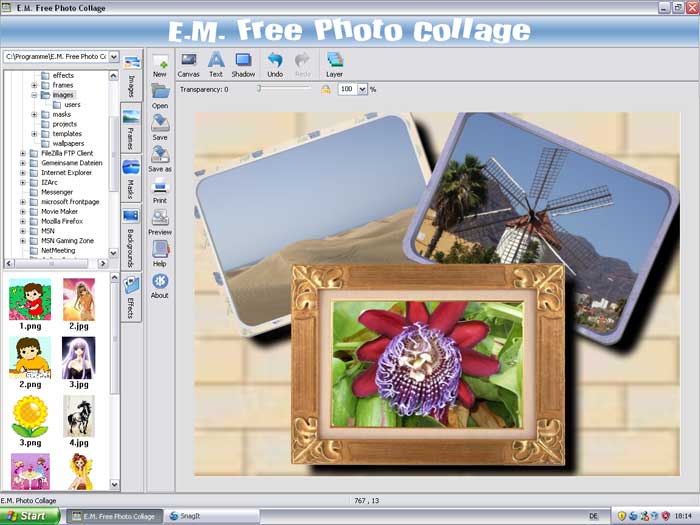The image size is (700, 525).
Task: Select the users subfolder
Action: click(x=72, y=104)
